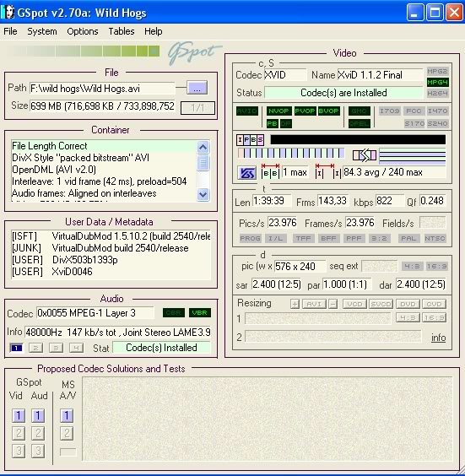Image resolution: width=465 pixels, height=476 pixels.
Task: Click MS A/V solution button 1
Action: (x=67, y=415)
